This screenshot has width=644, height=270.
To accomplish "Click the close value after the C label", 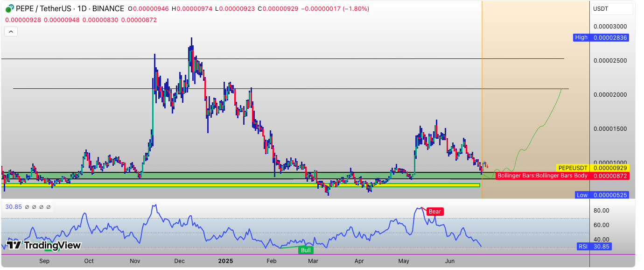I will click(280, 8).
